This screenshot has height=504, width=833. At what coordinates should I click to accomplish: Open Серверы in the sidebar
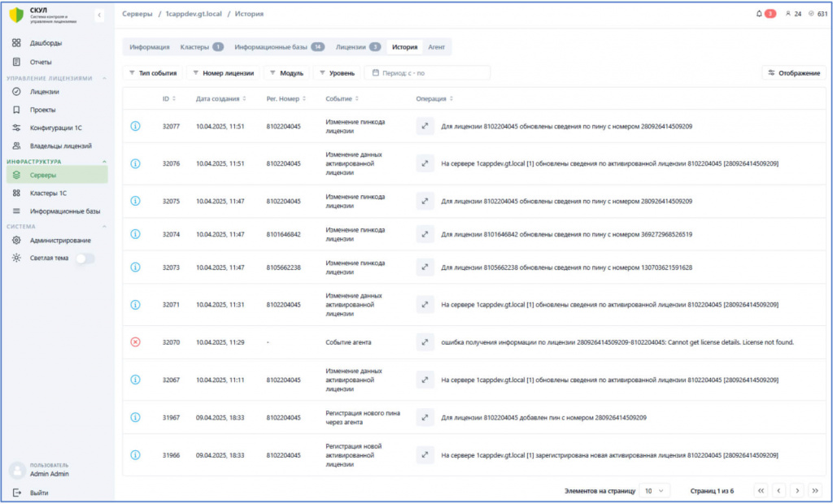(57, 176)
